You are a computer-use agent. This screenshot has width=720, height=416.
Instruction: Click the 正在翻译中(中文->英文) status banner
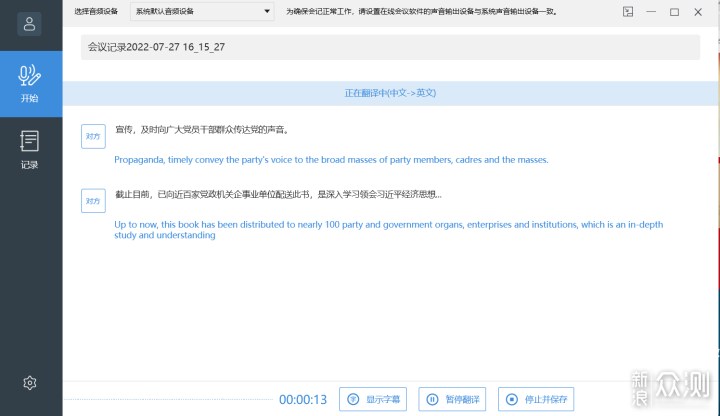click(x=390, y=93)
